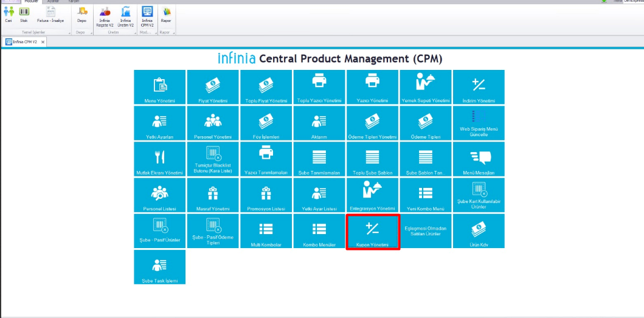Open the Stok barcode module

(x=24, y=15)
